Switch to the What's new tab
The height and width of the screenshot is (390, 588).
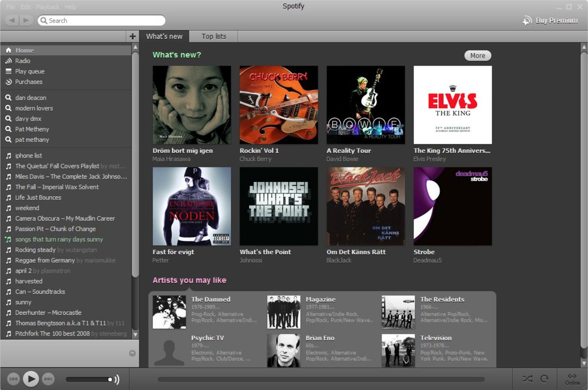pos(164,36)
